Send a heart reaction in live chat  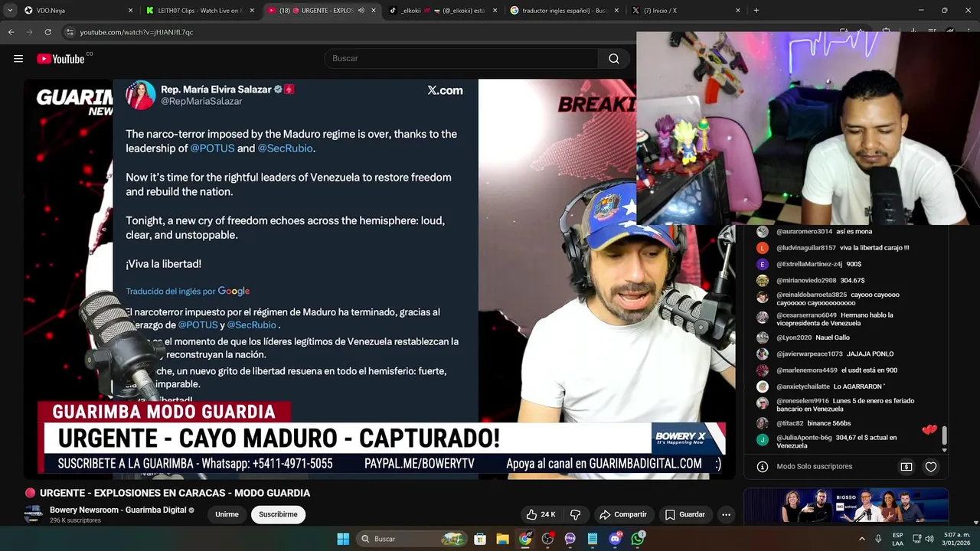(x=931, y=467)
